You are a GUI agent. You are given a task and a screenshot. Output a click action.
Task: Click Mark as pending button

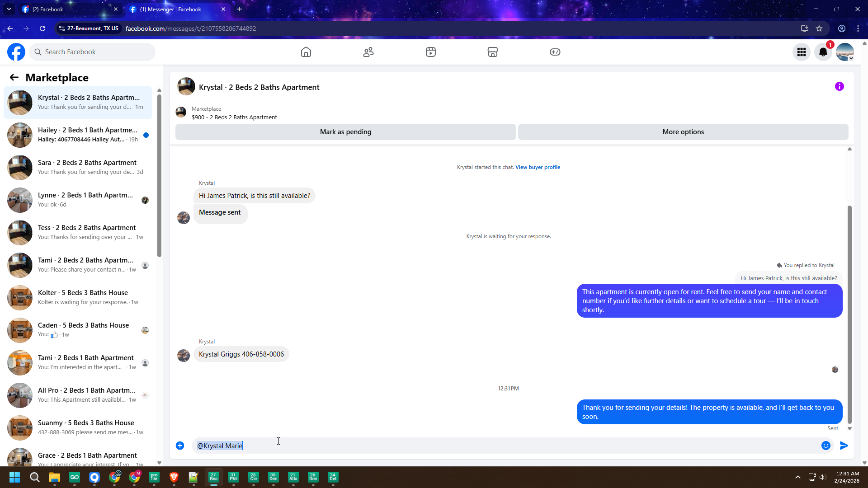point(345,132)
